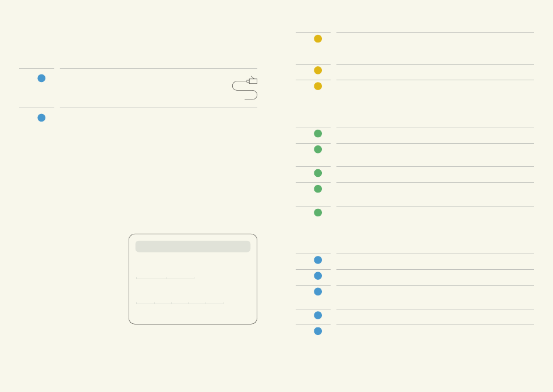Click the first green dot in the right column
The width and height of the screenshot is (553, 392).
pyautogui.click(x=318, y=134)
